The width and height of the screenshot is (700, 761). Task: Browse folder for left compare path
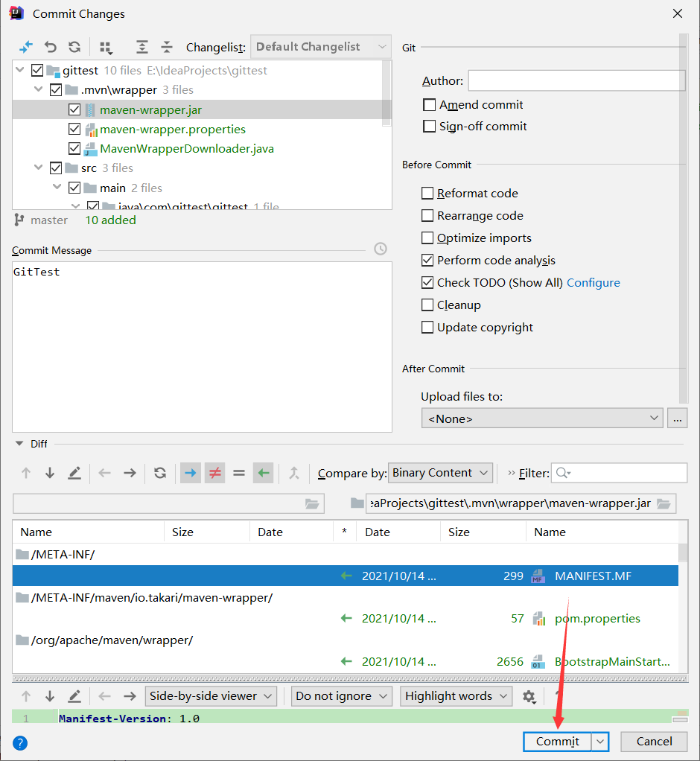(x=312, y=504)
